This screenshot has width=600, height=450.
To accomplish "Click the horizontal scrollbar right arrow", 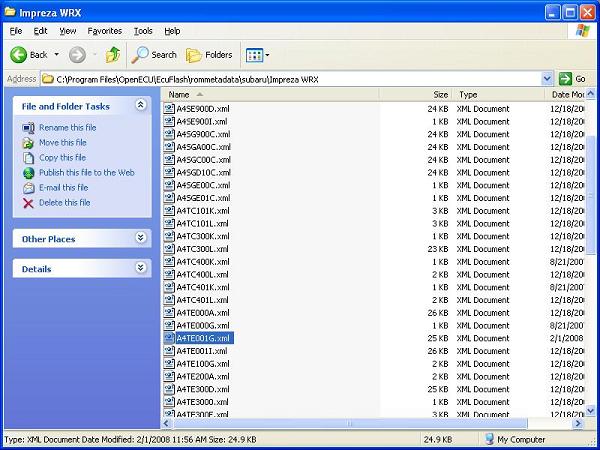I will tap(578, 423).
